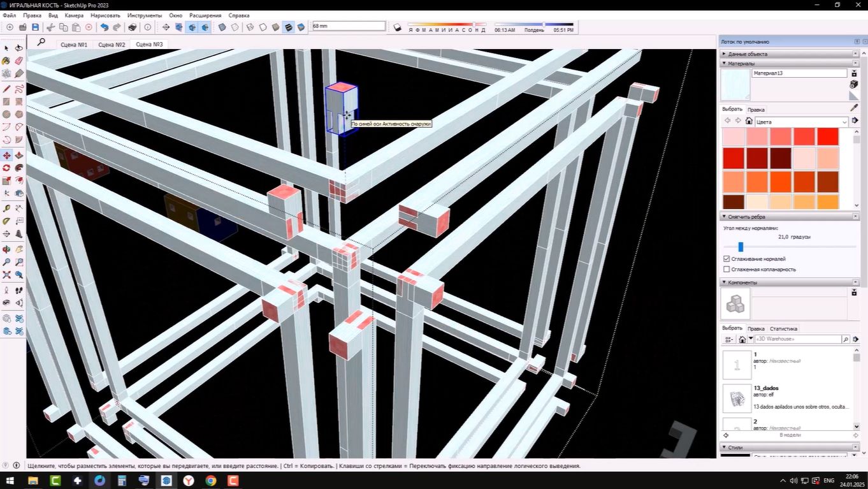Screen dimensions: 868x489
Task: Click the search magnifier above the viewport
Action: 41,42
